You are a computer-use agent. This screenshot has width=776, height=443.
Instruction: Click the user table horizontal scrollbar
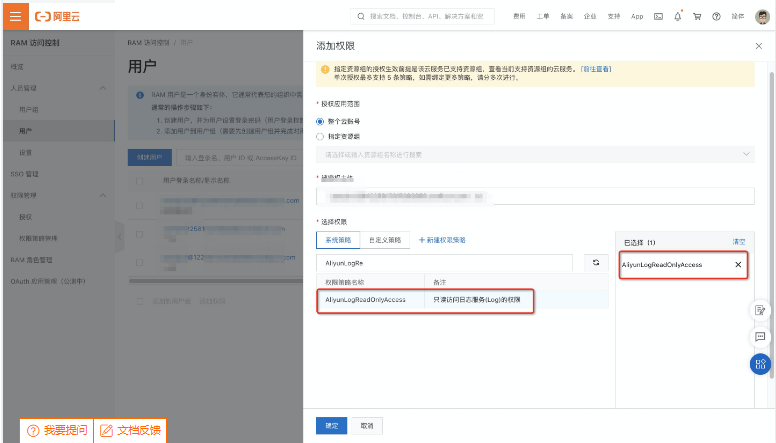[x=215, y=281]
